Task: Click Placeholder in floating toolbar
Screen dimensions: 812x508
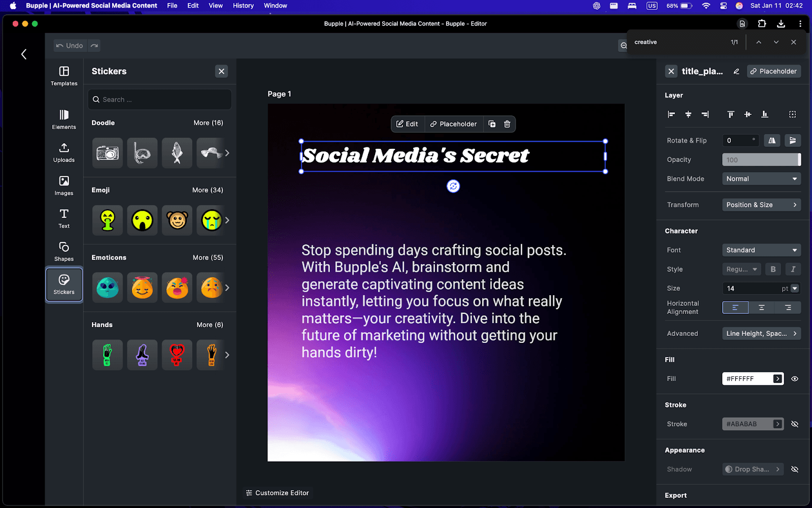Action: (x=453, y=124)
